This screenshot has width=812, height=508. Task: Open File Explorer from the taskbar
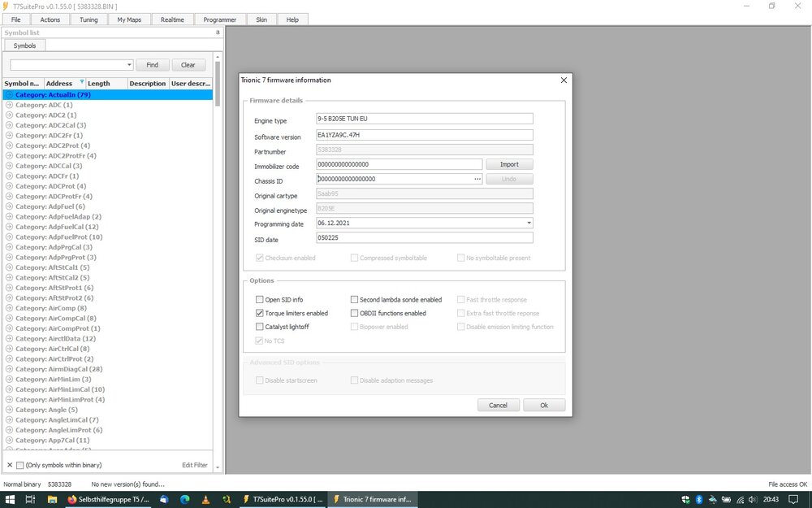[52, 500]
